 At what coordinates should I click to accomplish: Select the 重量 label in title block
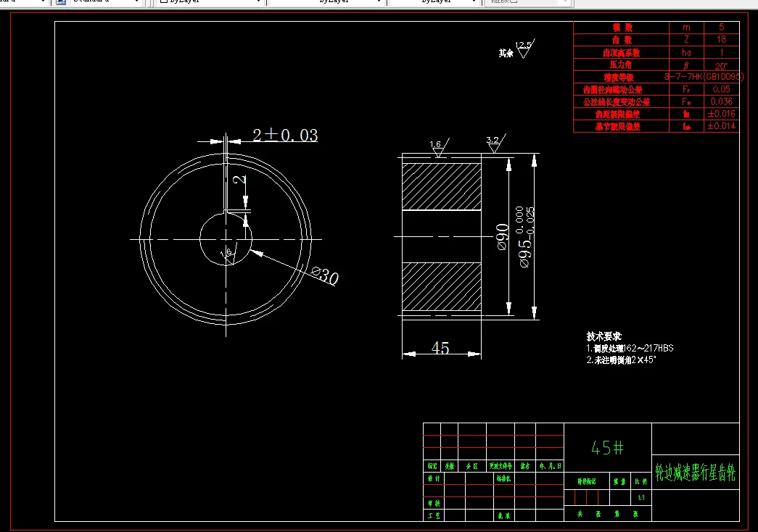click(x=619, y=481)
